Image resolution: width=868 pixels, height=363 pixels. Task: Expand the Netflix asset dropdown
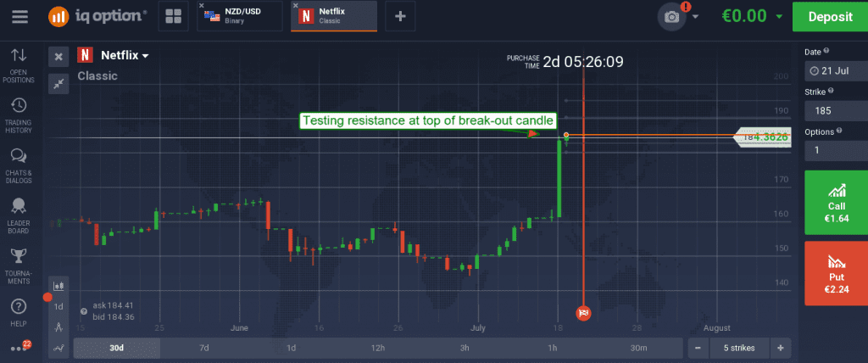(125, 55)
